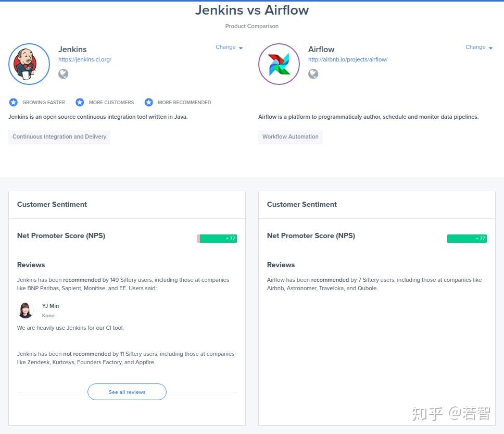Click the 'recommended by 149 Siftery users' sentence
504x434 pixels.
(x=123, y=284)
